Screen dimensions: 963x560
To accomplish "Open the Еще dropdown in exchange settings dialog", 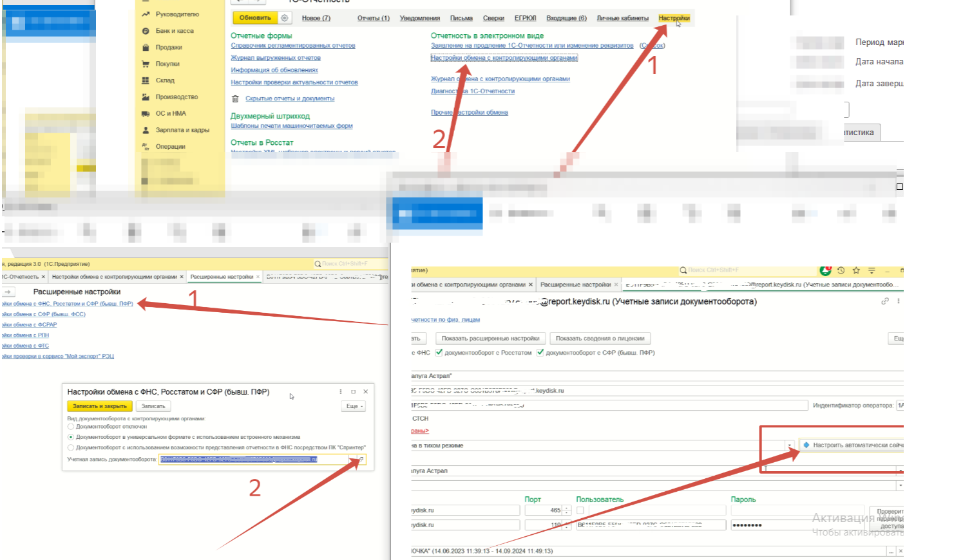I will 354,406.
